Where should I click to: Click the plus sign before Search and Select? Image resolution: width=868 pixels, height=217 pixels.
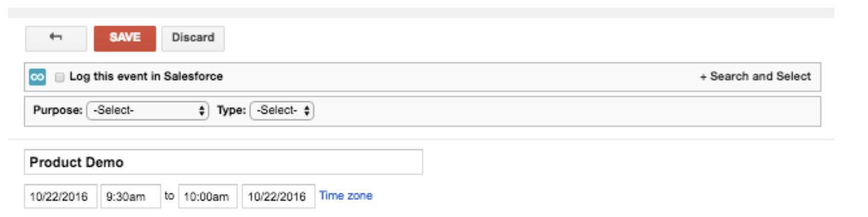click(x=703, y=77)
